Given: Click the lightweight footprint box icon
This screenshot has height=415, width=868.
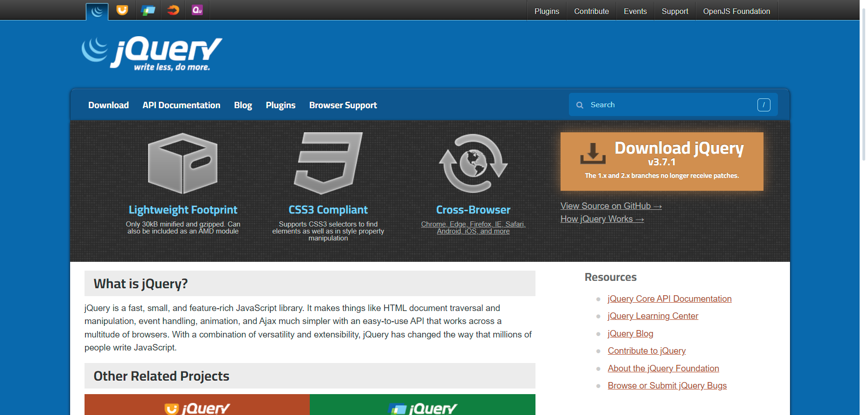Looking at the screenshot, I should (183, 163).
